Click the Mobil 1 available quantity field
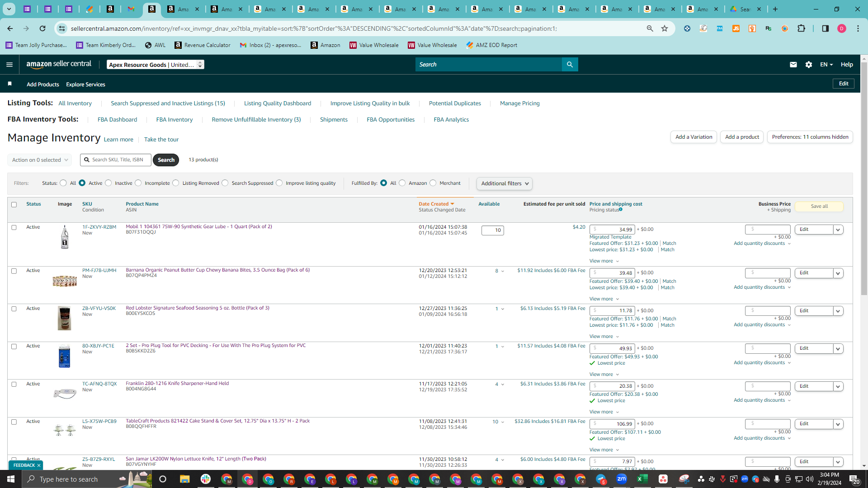The height and width of the screenshot is (488, 868). pyautogui.click(x=493, y=230)
